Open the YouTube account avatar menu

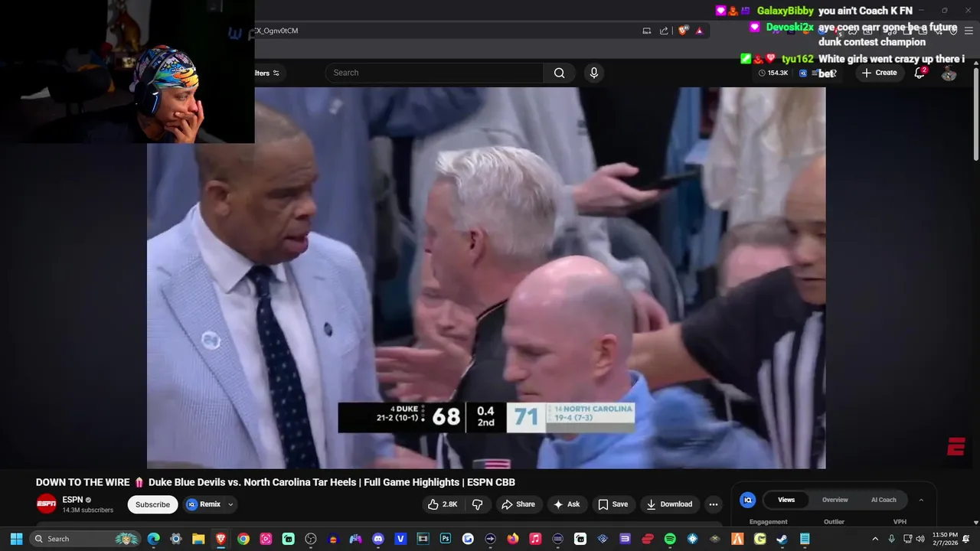click(949, 73)
